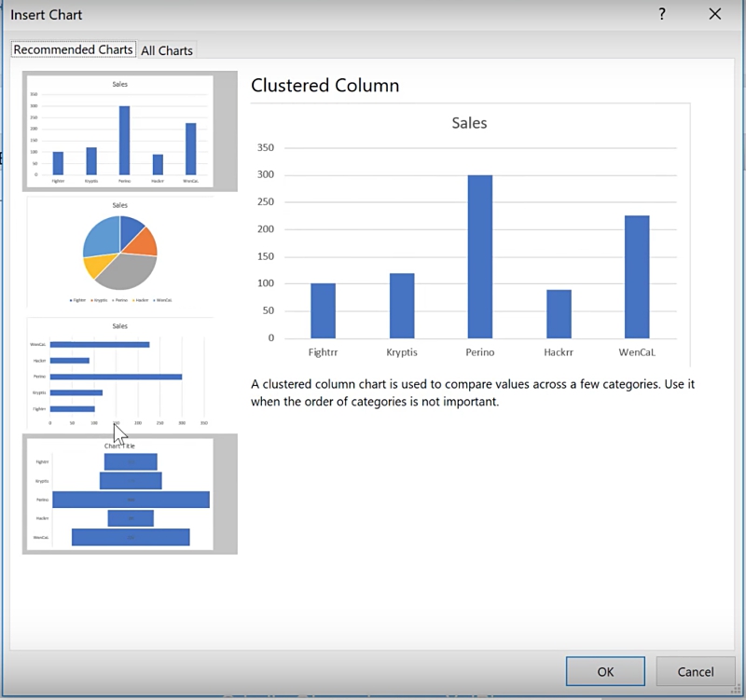This screenshot has height=700, width=746.
Task: Confirm chart with the OK button
Action: tap(605, 671)
